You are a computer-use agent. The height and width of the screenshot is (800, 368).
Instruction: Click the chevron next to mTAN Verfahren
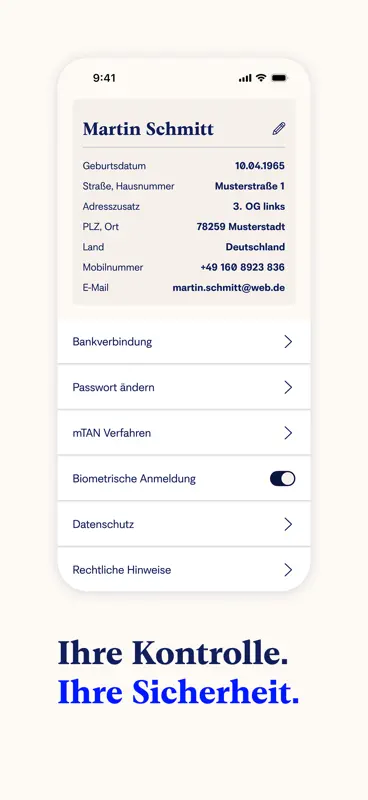point(288,433)
